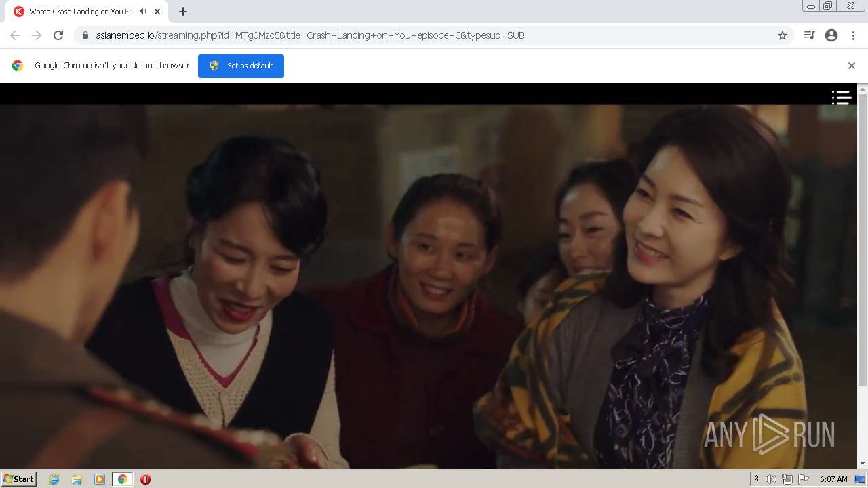Viewport: 868px width, 488px height.
Task: Click scrollbar up arrow
Action: 863,88
